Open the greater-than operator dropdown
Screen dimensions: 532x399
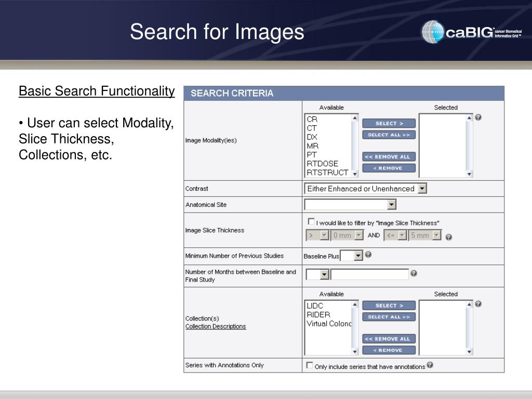coord(317,235)
